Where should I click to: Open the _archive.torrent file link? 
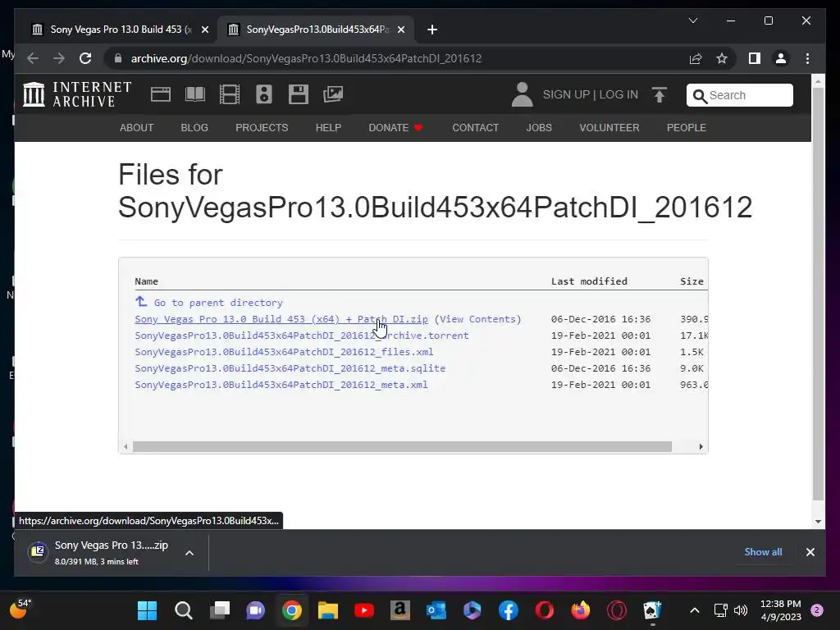(302, 336)
